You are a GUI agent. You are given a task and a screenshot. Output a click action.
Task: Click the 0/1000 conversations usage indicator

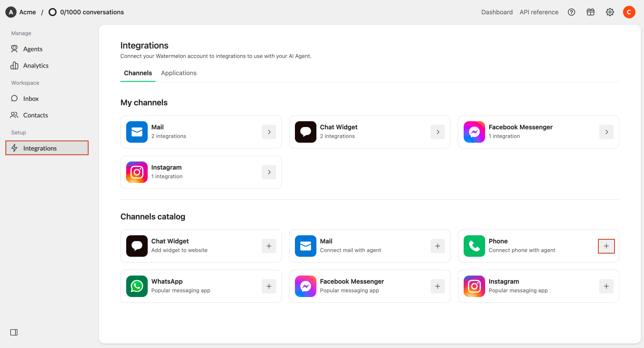(86, 12)
